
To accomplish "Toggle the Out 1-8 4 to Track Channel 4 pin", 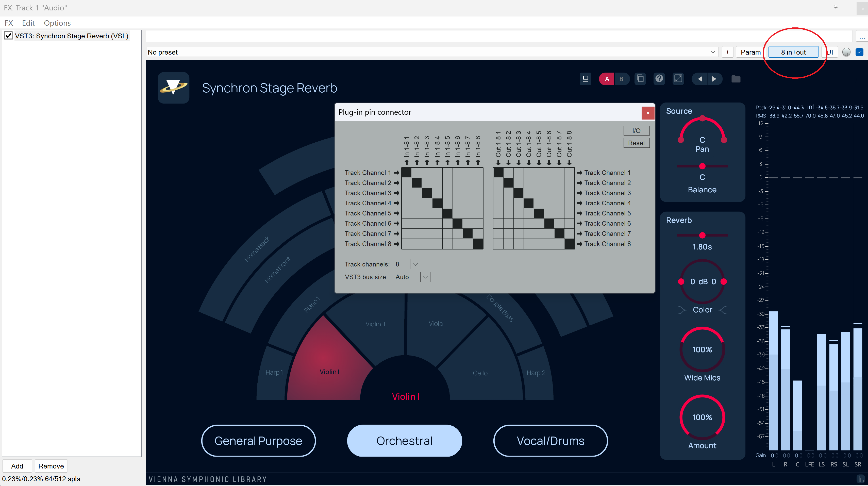I will pos(529,203).
